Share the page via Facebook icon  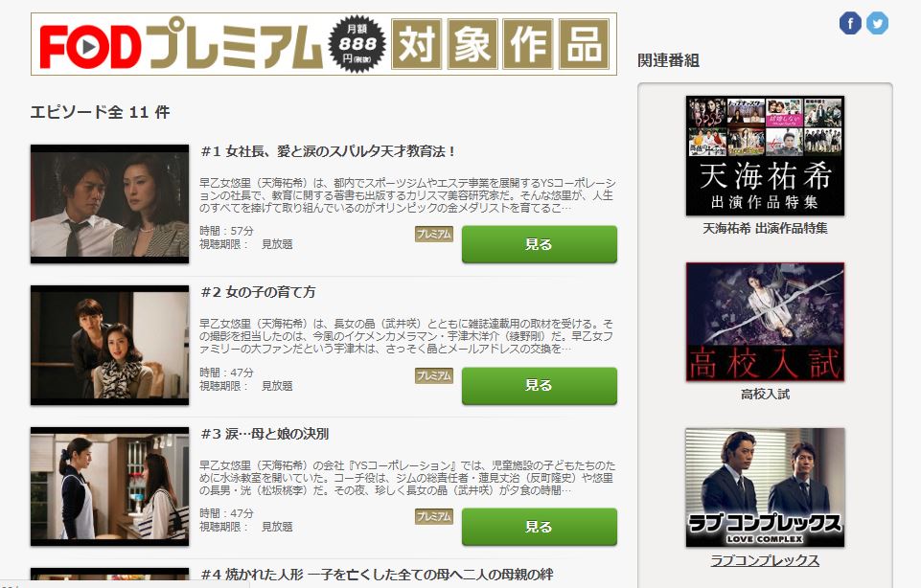[850, 24]
